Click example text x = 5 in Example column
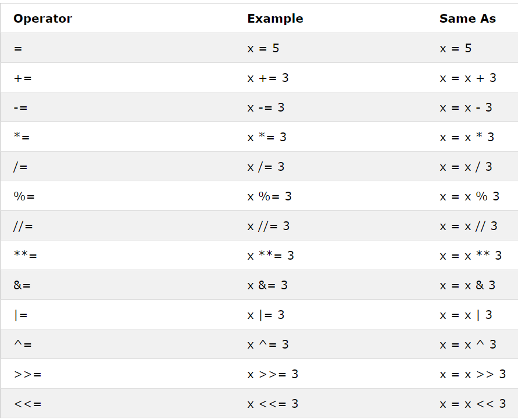 point(263,49)
